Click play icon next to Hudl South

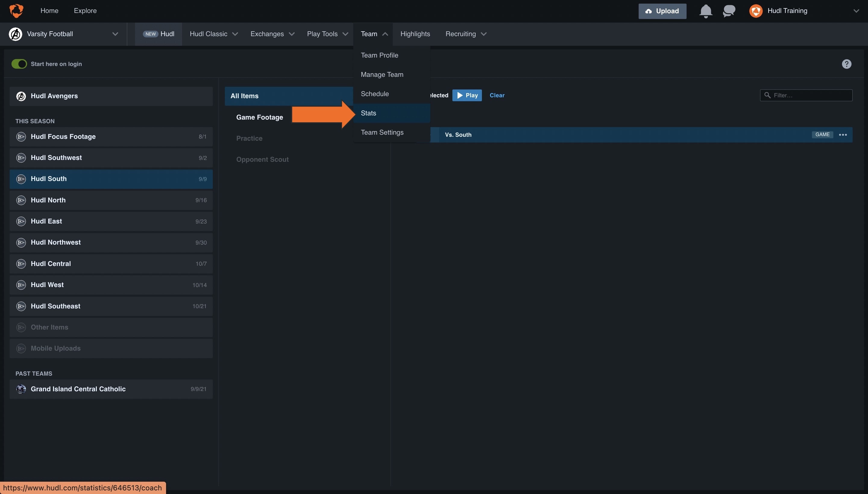pyautogui.click(x=21, y=179)
